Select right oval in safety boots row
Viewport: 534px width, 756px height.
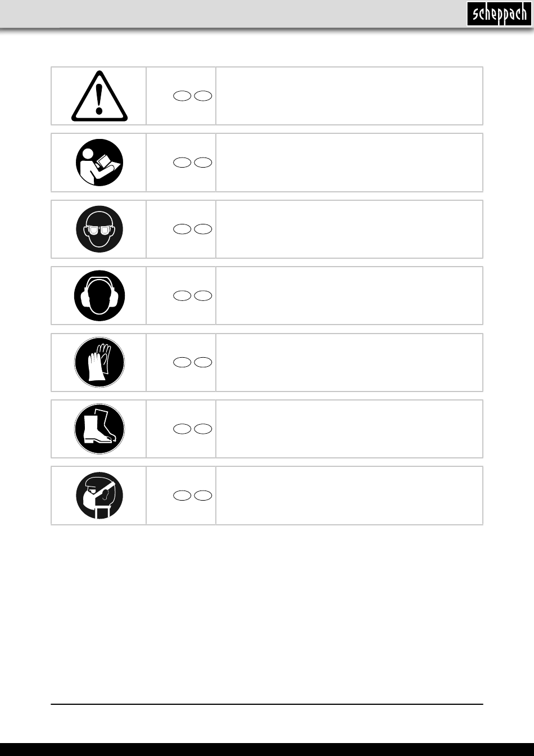click(203, 429)
